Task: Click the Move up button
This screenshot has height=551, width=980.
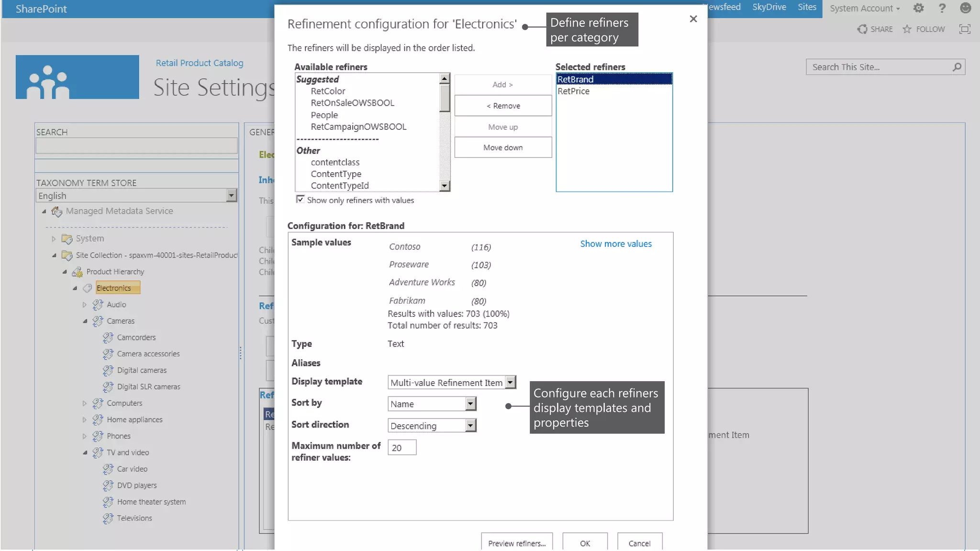Action: [x=503, y=127]
